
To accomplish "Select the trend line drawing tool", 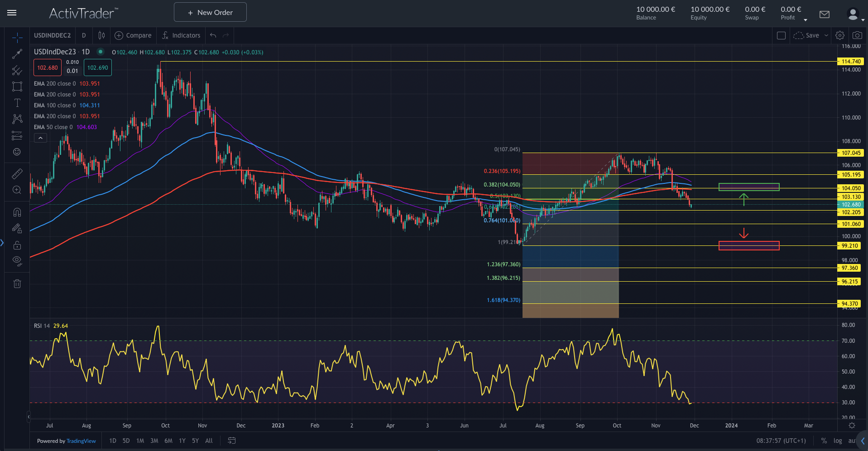I will [x=17, y=54].
